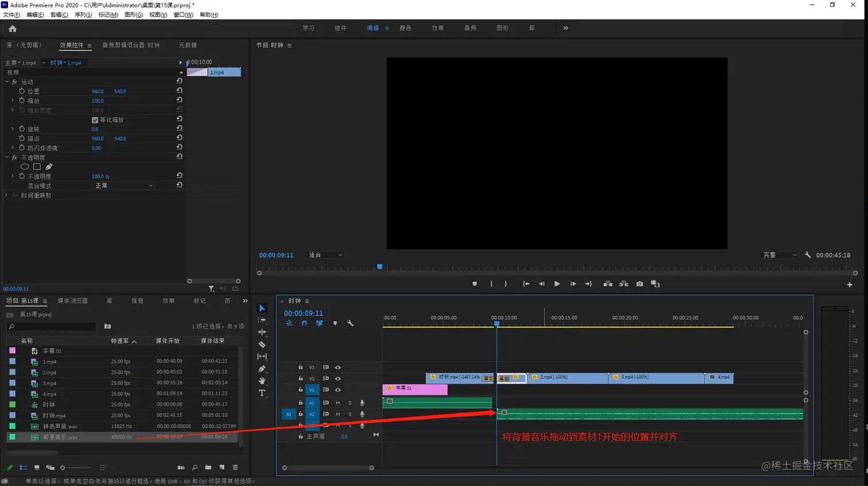Image resolution: width=868 pixels, height=486 pixels.
Task: Hide track V1 output eye
Action: (338, 390)
